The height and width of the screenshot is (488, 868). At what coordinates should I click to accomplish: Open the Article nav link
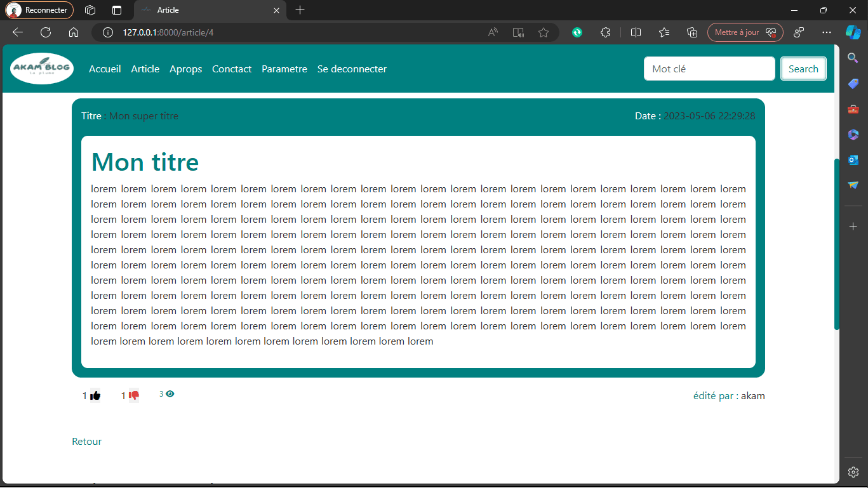pyautogui.click(x=145, y=69)
